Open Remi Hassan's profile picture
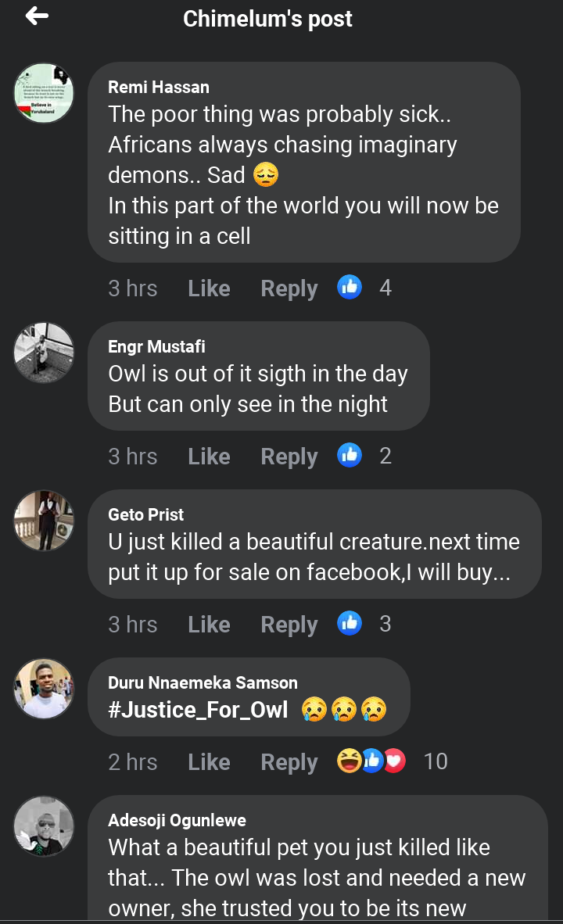This screenshot has width=563, height=924. coord(44,94)
